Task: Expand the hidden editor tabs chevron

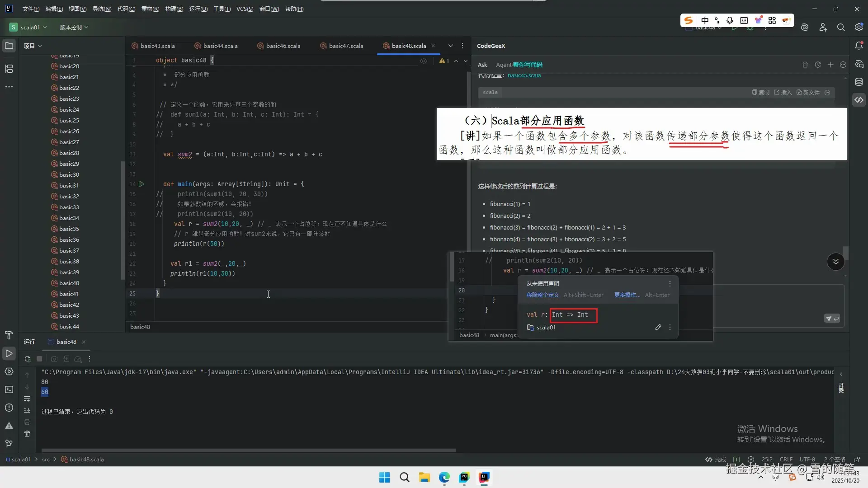Action: pyautogui.click(x=450, y=46)
